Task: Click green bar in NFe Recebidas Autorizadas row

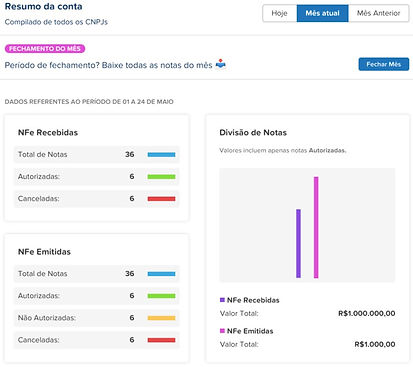Action: (x=161, y=177)
